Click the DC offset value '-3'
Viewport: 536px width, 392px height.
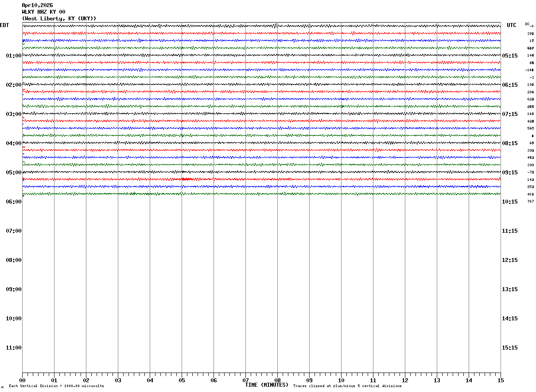tap(532, 77)
